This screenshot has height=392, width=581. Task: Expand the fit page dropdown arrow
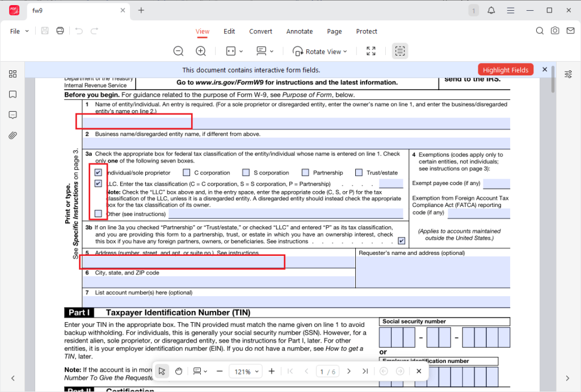pos(241,52)
